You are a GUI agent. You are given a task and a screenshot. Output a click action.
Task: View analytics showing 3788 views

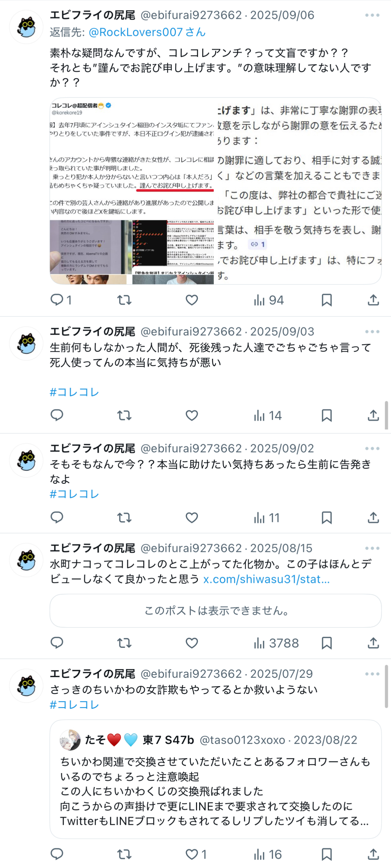pos(276,643)
